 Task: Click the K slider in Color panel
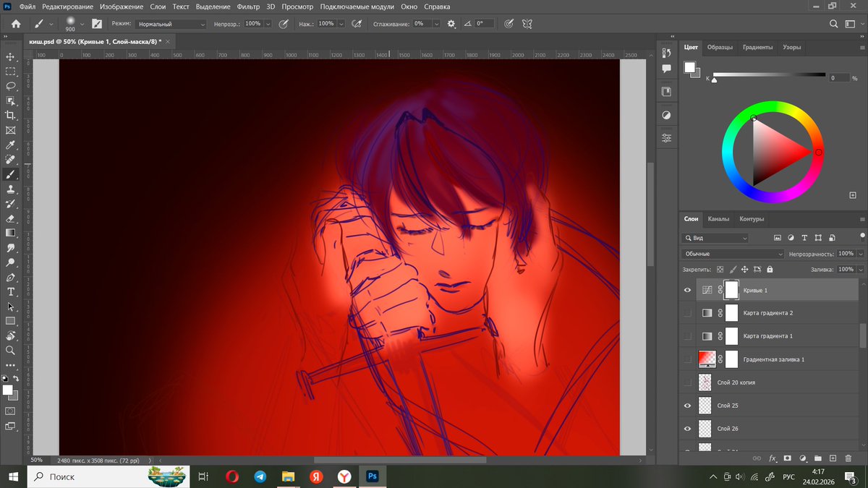click(x=769, y=75)
